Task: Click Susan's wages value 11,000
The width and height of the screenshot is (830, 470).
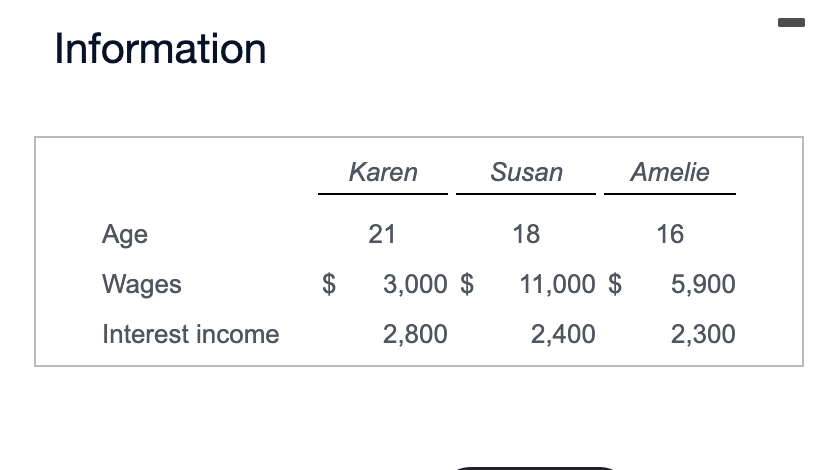Action: coord(557,284)
